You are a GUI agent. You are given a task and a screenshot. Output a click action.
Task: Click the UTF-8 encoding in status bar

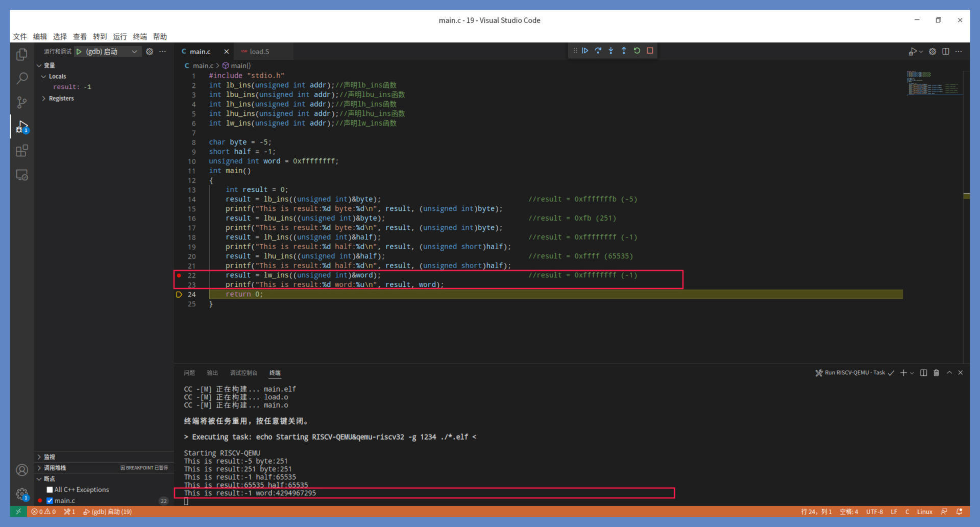pos(874,512)
